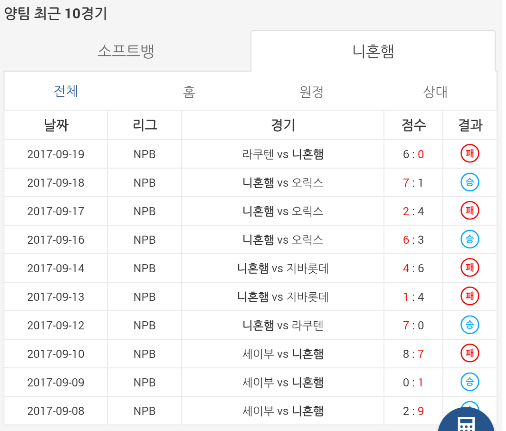Click the loss icon for 2017-09-10

pyautogui.click(x=470, y=353)
